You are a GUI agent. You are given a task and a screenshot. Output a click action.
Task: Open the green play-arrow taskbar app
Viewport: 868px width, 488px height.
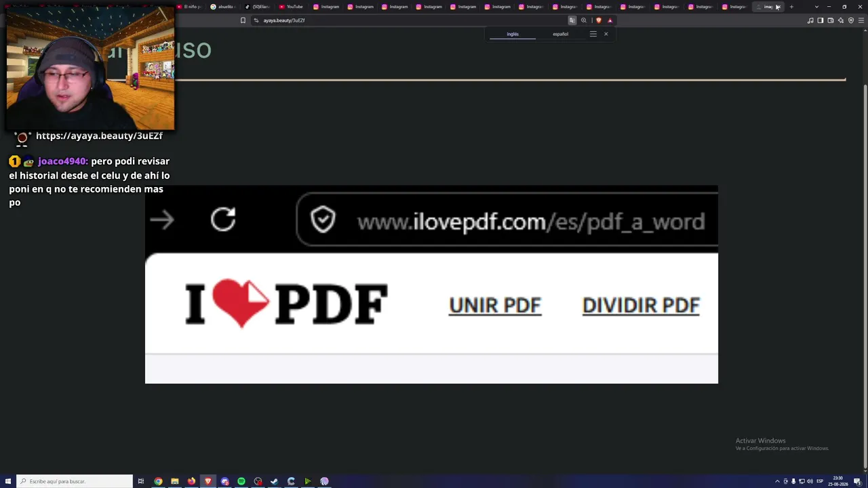click(308, 481)
